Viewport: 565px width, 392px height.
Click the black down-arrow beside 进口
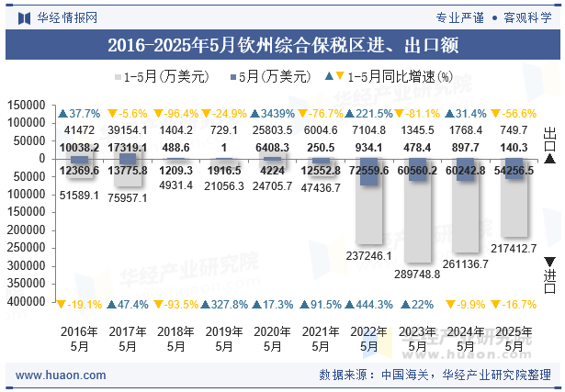pyautogui.click(x=550, y=262)
